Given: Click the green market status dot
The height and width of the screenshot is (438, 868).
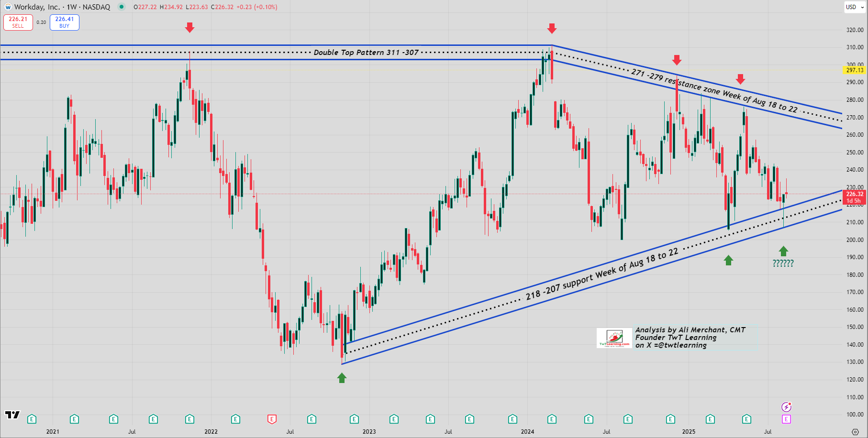Looking at the screenshot, I should pos(122,7).
